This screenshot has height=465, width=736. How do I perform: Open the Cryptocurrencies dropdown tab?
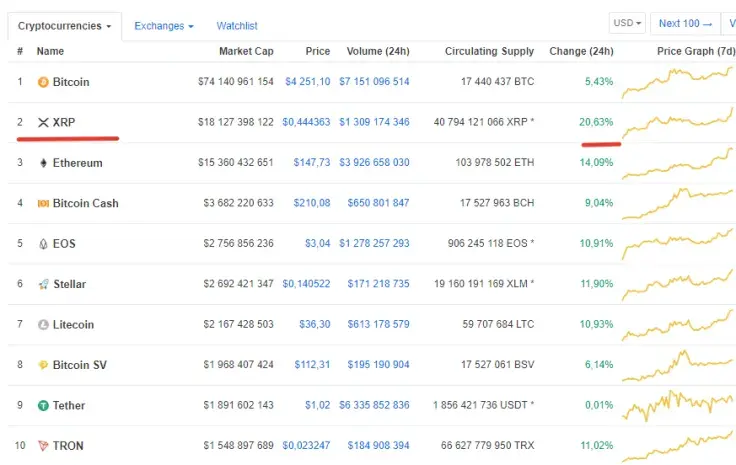pos(64,26)
